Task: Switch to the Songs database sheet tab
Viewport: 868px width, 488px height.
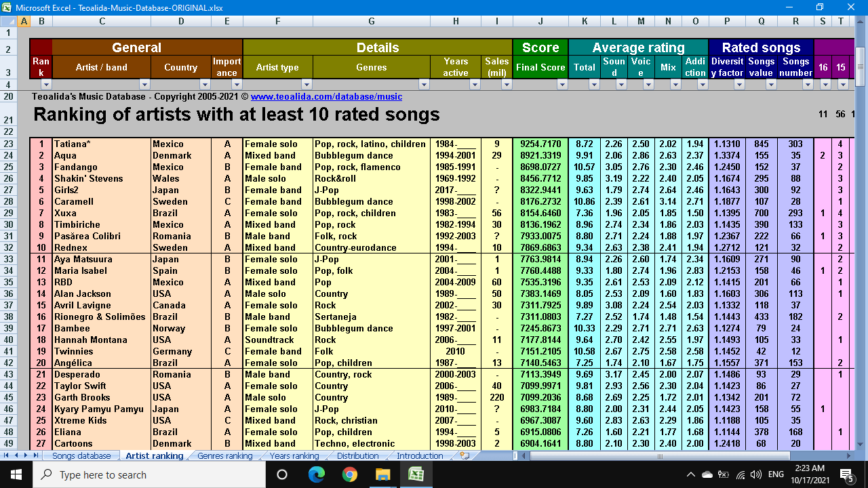Action: (x=81, y=456)
